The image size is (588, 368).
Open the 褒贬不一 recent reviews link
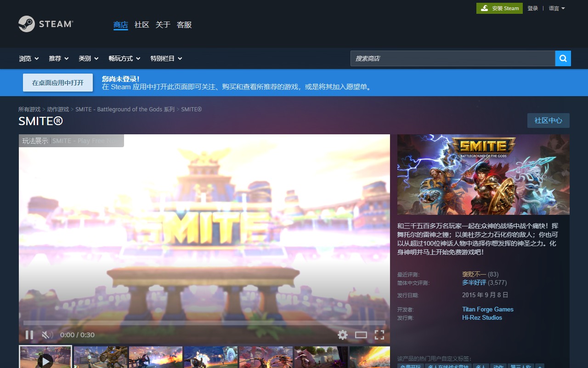[474, 274]
